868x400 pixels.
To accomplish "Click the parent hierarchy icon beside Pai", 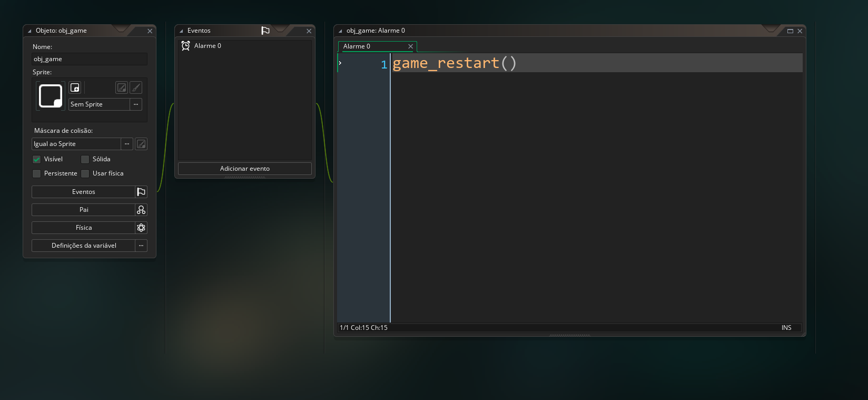I will tap(141, 210).
